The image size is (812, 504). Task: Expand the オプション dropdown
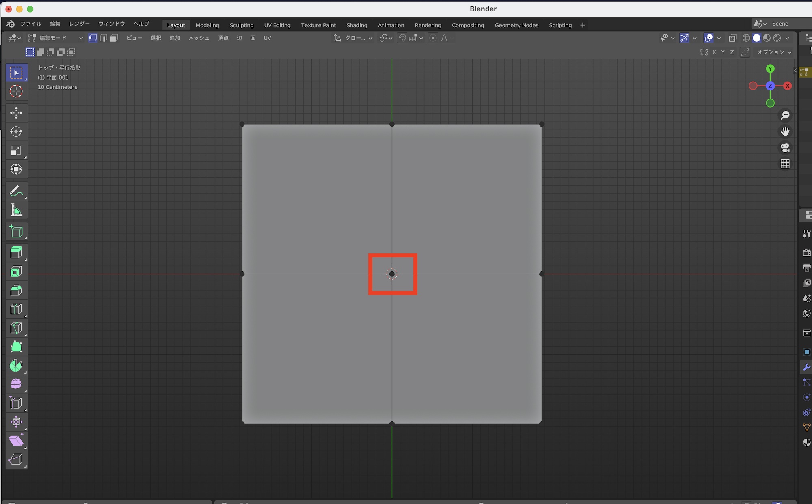(774, 52)
